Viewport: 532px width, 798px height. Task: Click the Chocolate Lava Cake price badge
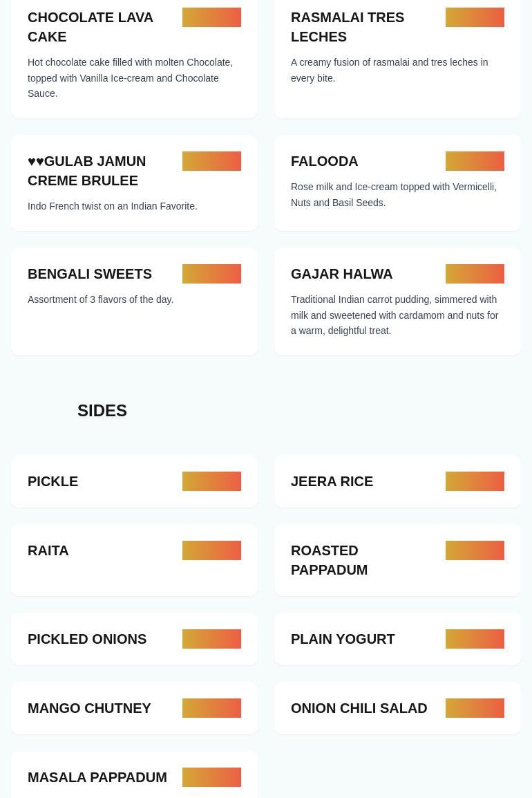coord(211,17)
